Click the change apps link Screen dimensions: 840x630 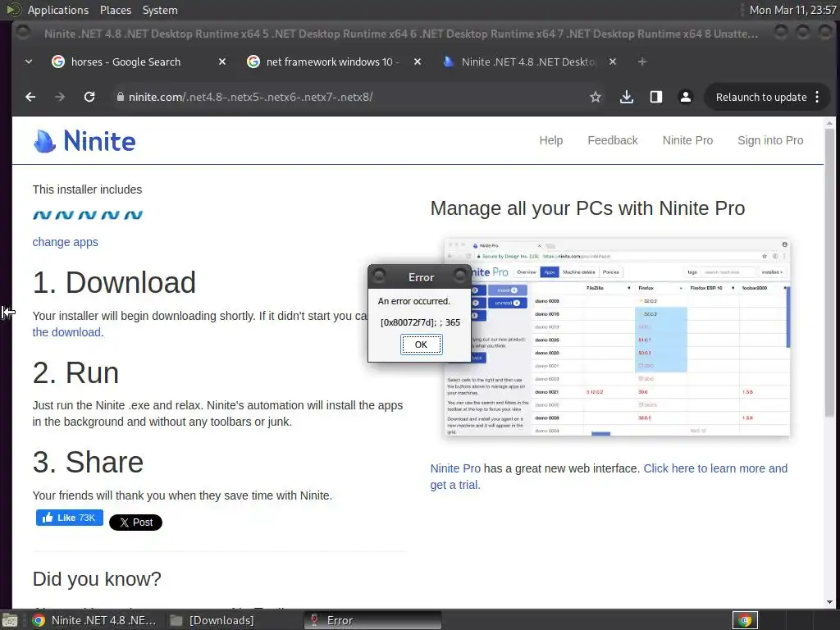coord(66,242)
